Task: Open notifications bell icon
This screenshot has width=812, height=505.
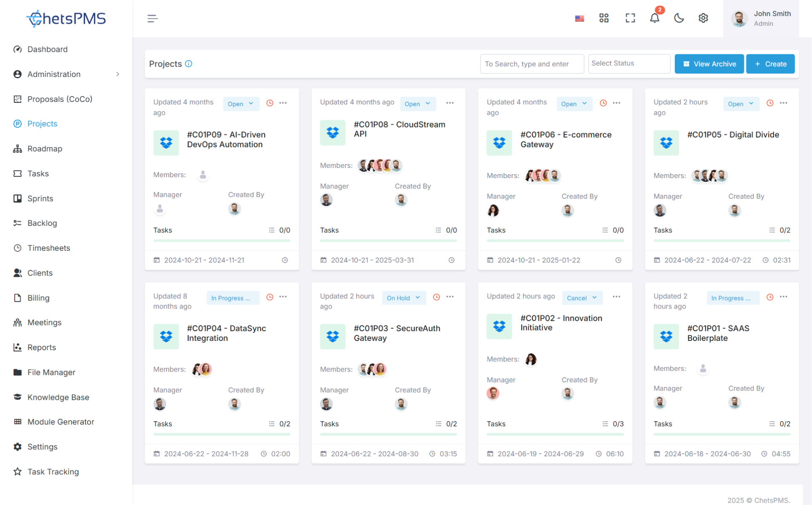Action: (x=654, y=18)
